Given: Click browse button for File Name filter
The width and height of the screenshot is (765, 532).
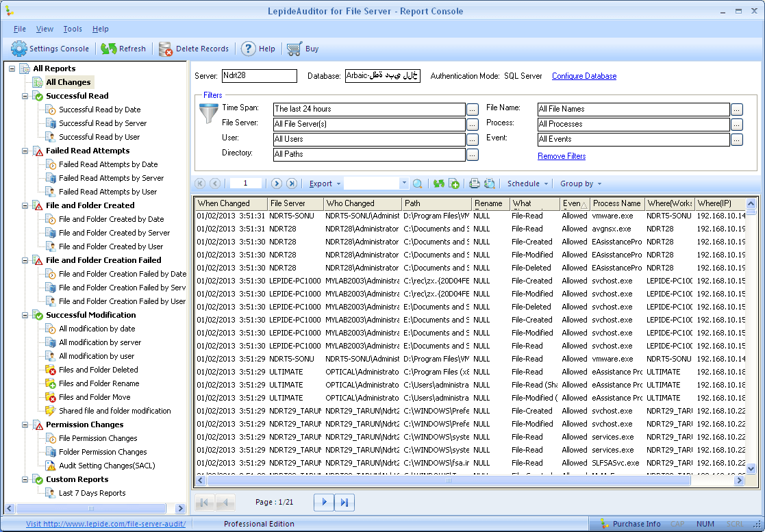Looking at the screenshot, I should (737, 110).
